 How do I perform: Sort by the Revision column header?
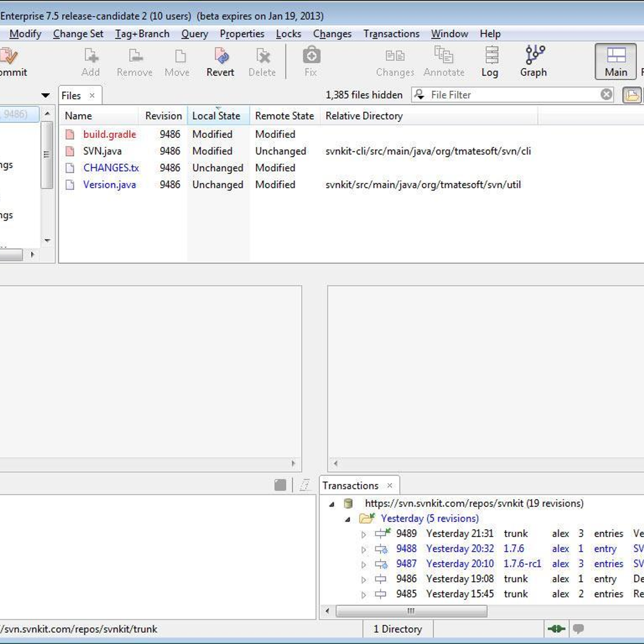[x=163, y=116]
